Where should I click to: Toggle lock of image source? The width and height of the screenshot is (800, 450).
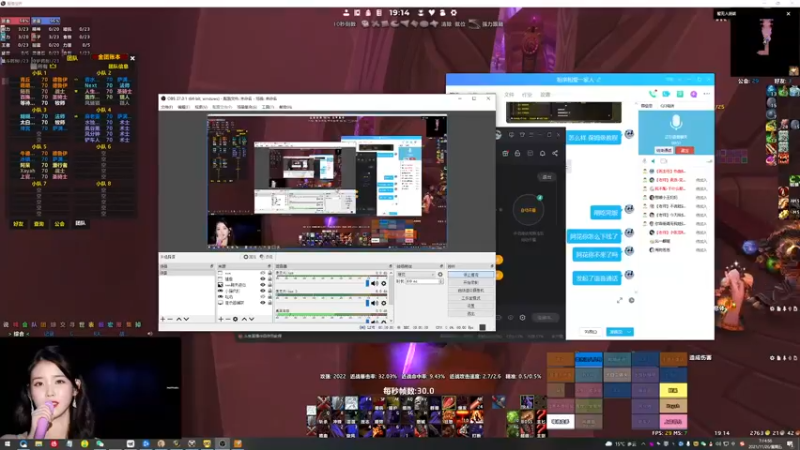[x=269, y=285]
